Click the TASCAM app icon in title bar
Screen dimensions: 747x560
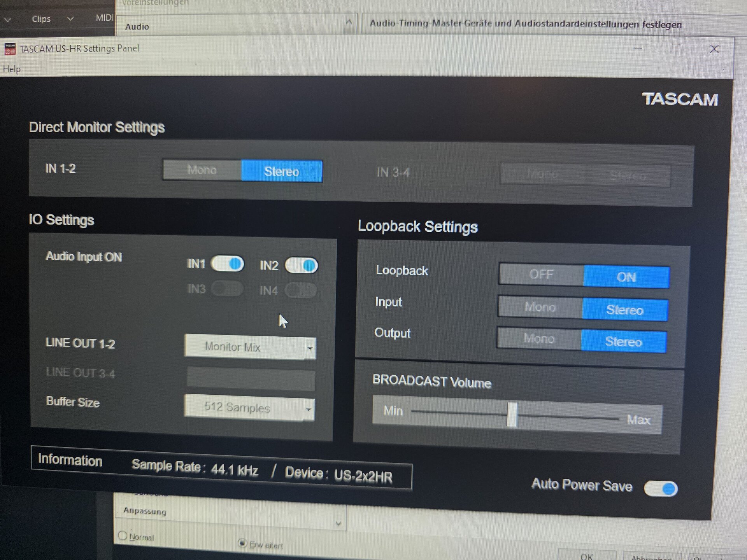[x=10, y=49]
